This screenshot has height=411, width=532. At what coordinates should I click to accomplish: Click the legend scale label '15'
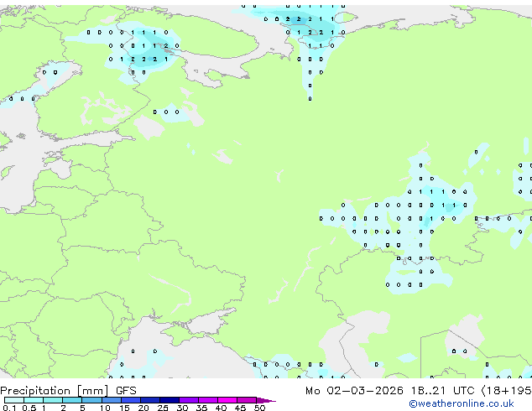tap(124, 408)
